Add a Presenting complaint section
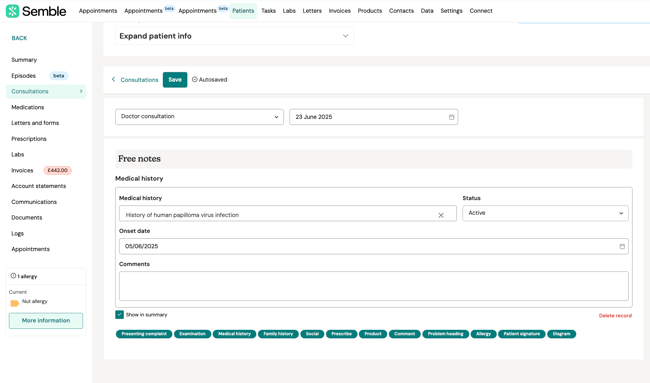The height and width of the screenshot is (383, 650). 144,334
